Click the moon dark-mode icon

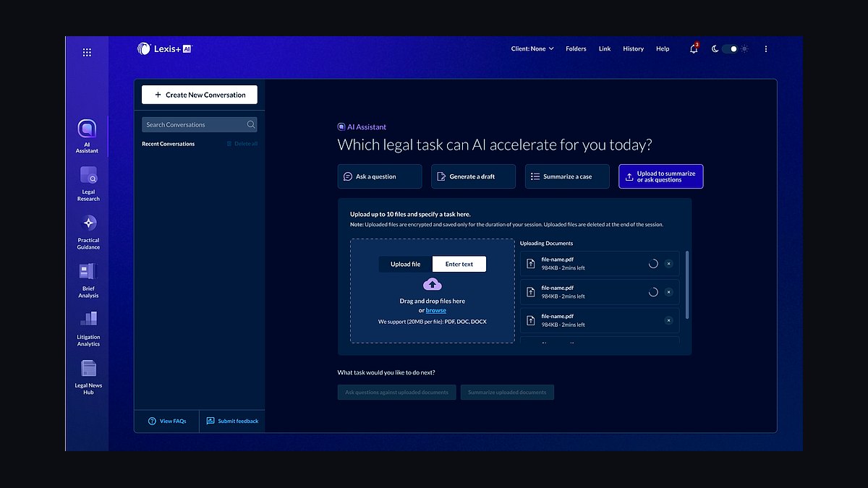[715, 49]
